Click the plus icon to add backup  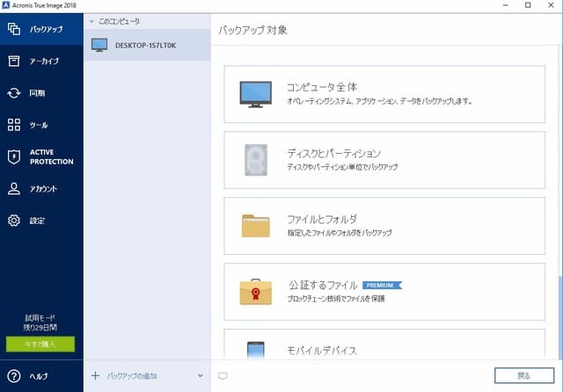click(x=95, y=376)
